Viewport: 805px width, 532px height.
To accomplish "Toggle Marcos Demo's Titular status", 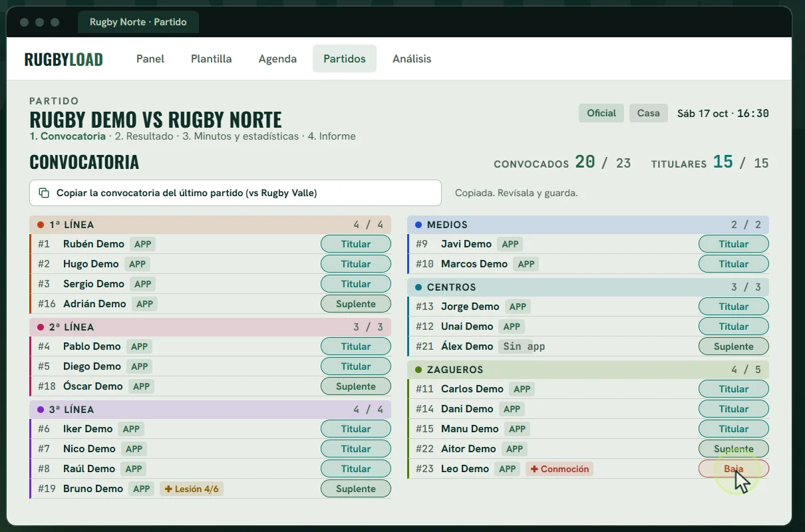I will point(734,264).
